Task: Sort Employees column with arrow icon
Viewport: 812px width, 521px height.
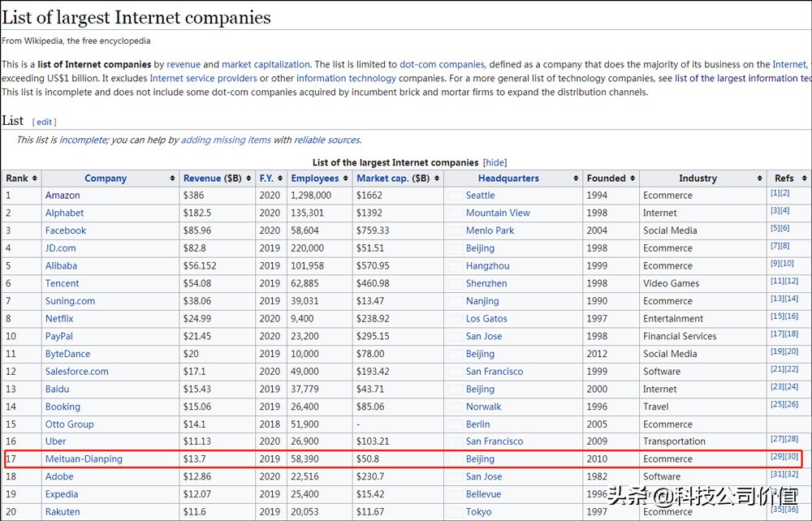Action: click(346, 179)
